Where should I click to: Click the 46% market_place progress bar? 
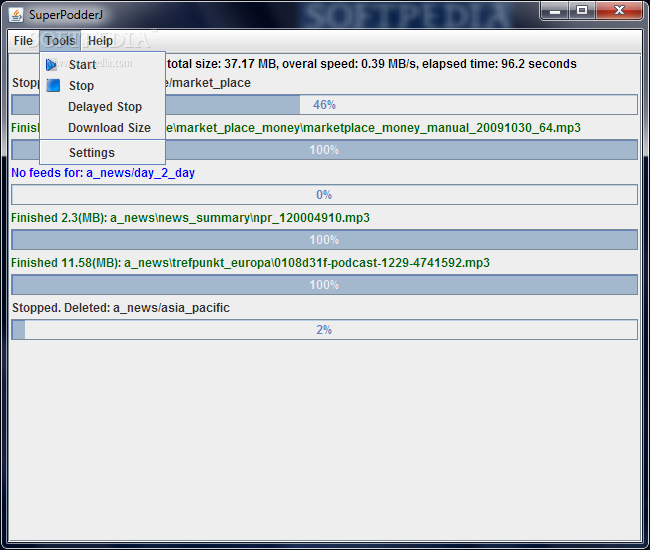(324, 104)
